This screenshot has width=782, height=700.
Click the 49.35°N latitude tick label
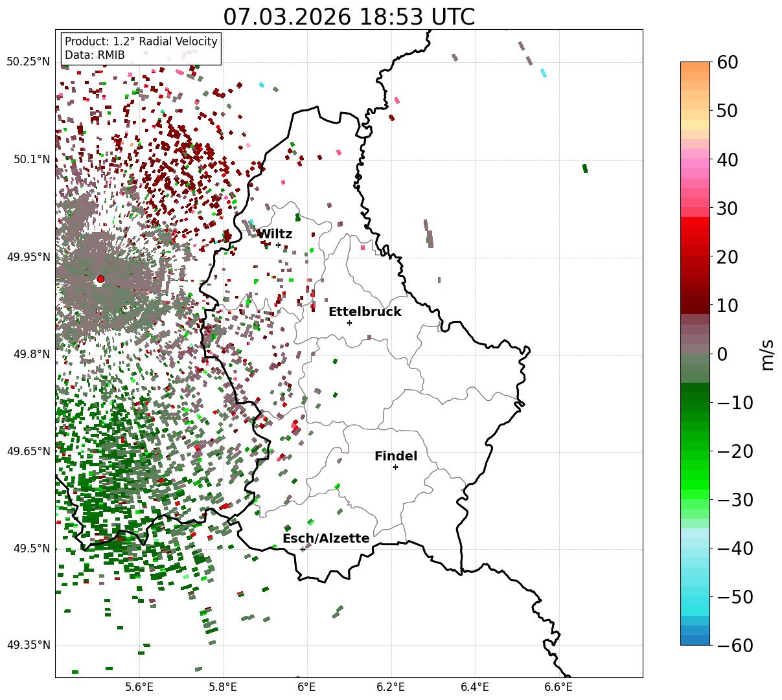pyautogui.click(x=29, y=645)
